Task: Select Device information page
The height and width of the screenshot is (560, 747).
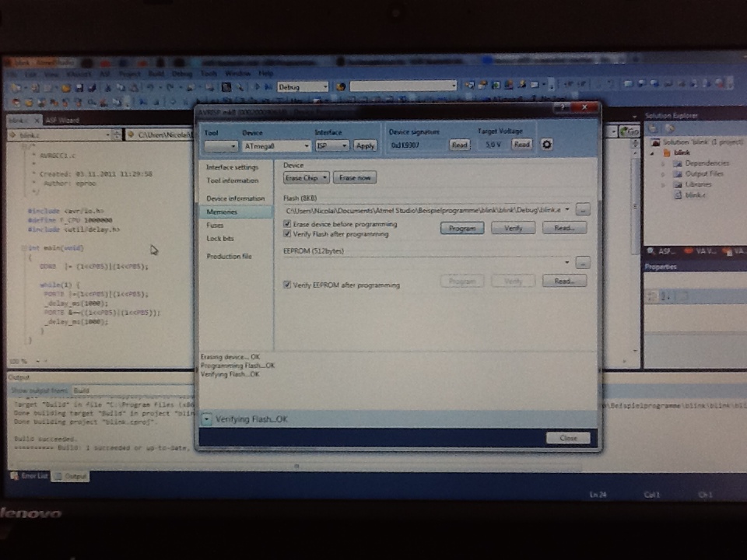Action: (x=235, y=198)
